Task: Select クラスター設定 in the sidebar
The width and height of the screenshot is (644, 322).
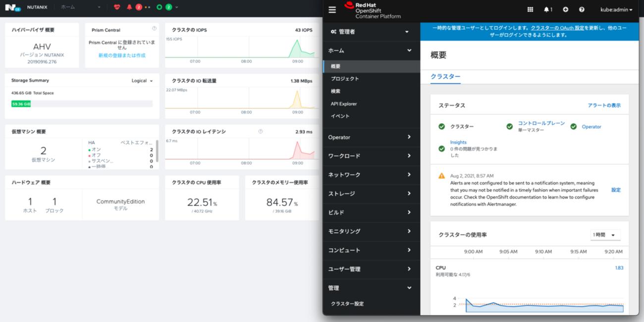Action: 371,304
